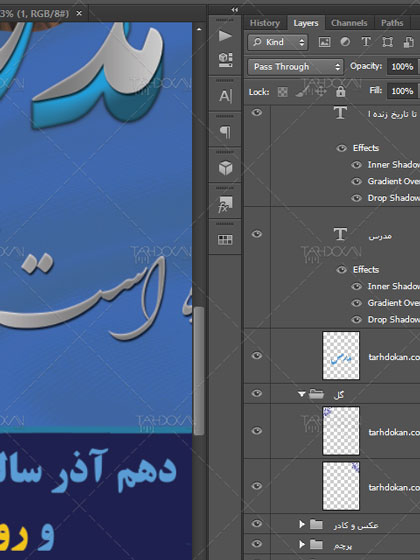Click the Effects label under مدرس layer

point(366,270)
